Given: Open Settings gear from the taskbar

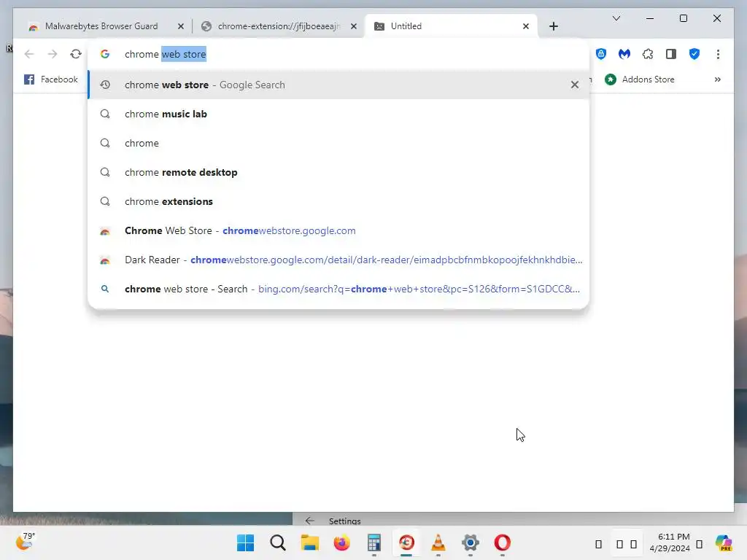Looking at the screenshot, I should 471,542.
